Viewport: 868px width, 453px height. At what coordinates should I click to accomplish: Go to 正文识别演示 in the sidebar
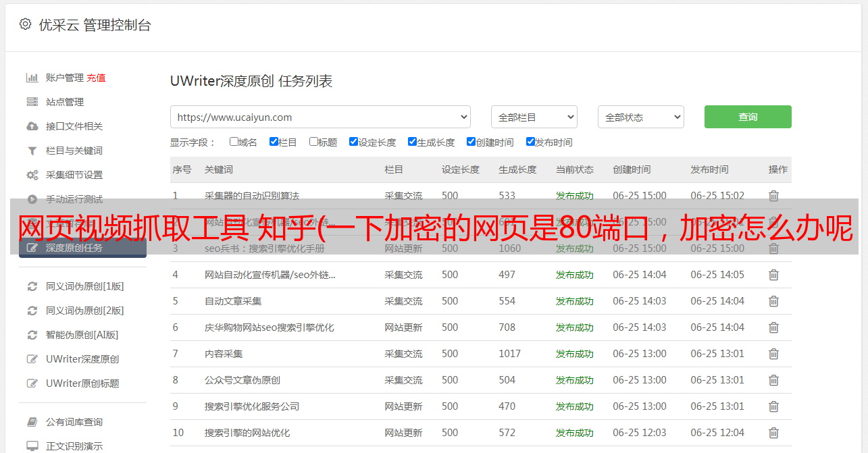point(74,446)
